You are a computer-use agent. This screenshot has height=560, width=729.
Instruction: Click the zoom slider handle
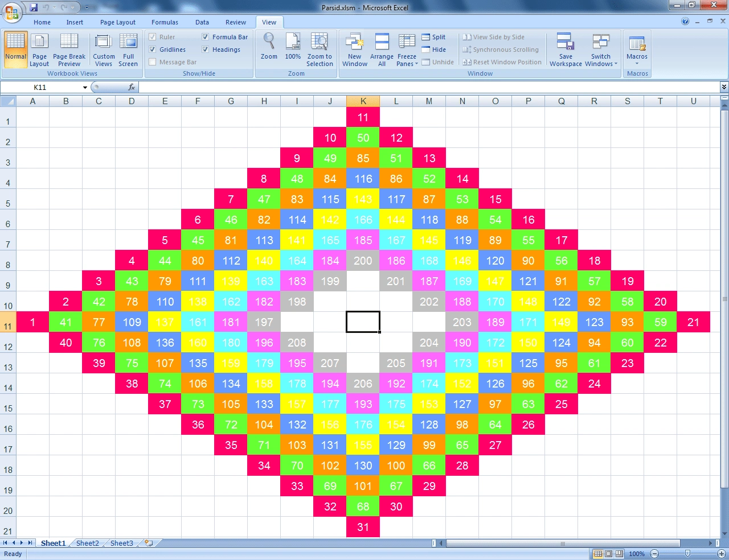tap(688, 554)
